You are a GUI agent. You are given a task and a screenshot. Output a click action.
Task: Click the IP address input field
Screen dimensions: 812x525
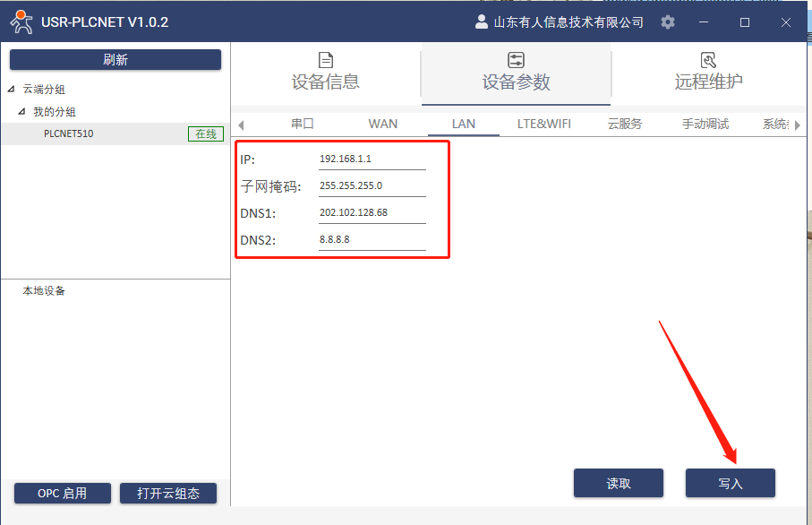click(372, 159)
